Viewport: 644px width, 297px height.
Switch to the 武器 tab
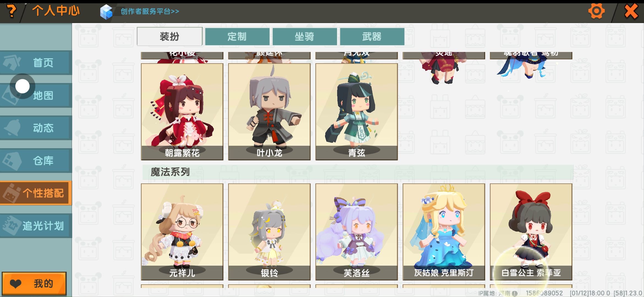pos(372,36)
